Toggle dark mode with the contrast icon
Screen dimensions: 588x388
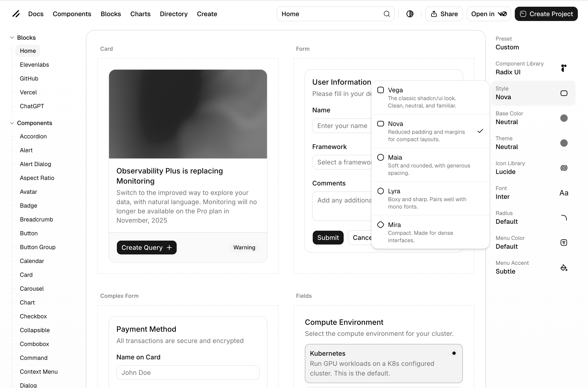pyautogui.click(x=410, y=14)
